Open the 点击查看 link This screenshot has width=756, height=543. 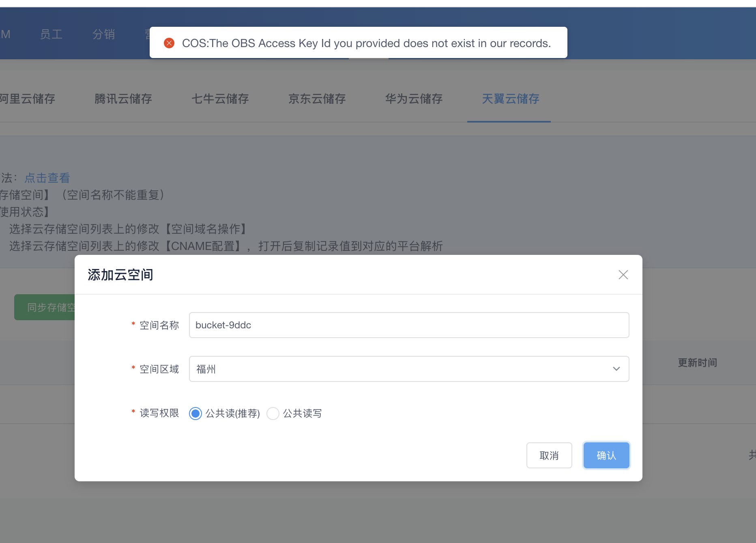point(47,178)
